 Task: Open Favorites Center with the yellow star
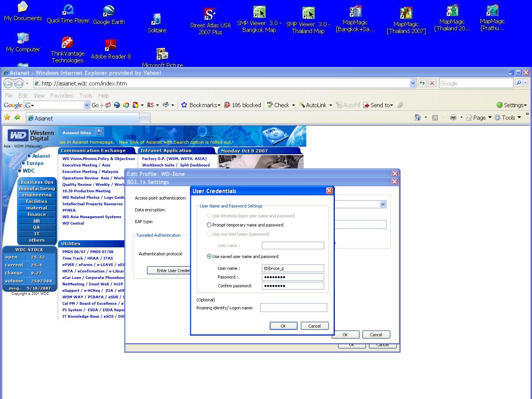pyautogui.click(x=7, y=118)
